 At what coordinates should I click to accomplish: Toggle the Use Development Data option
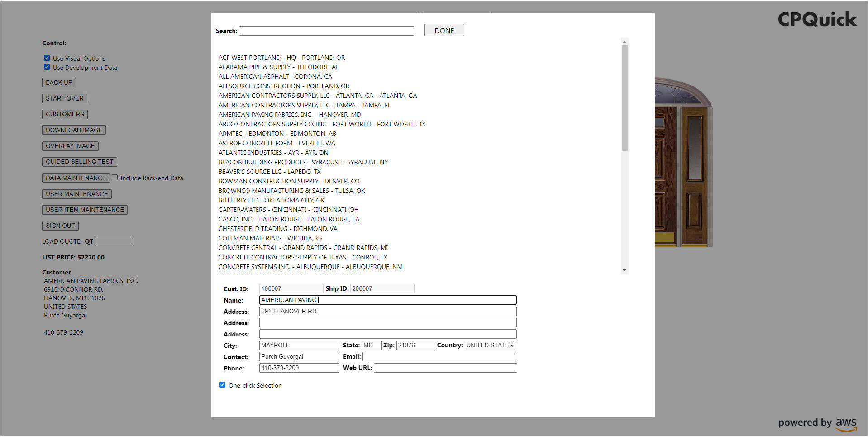[47, 67]
